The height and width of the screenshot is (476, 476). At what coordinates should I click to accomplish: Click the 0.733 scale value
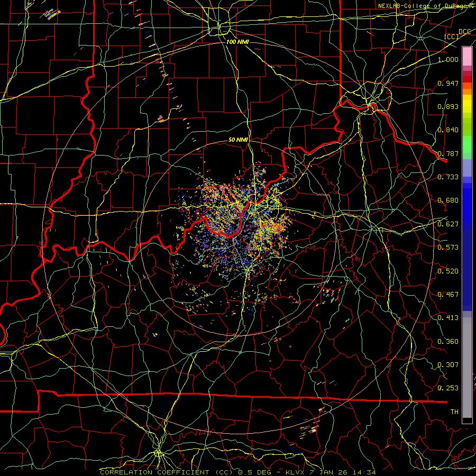(x=448, y=177)
